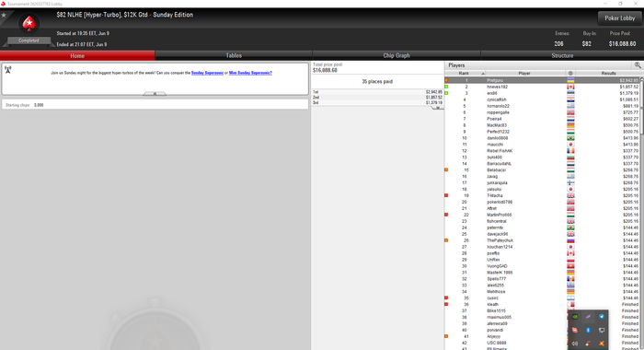
Task: Open Telegram tray icon
Action: 602,317
